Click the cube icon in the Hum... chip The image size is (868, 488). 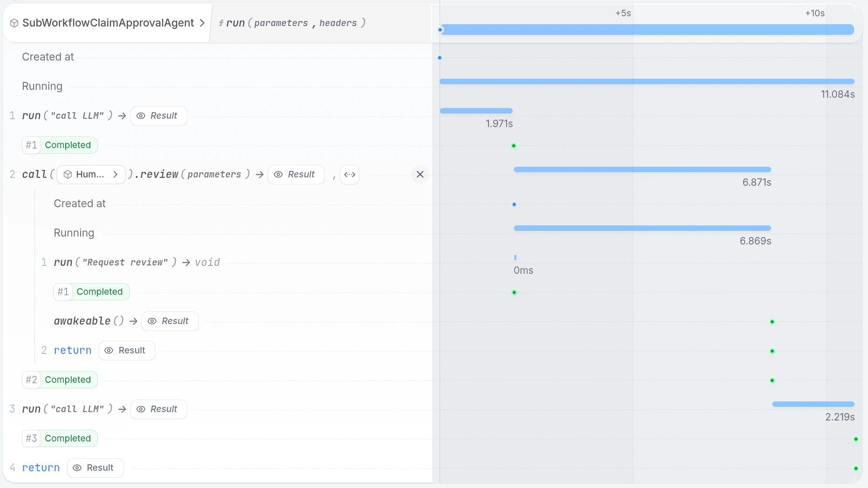pos(68,174)
